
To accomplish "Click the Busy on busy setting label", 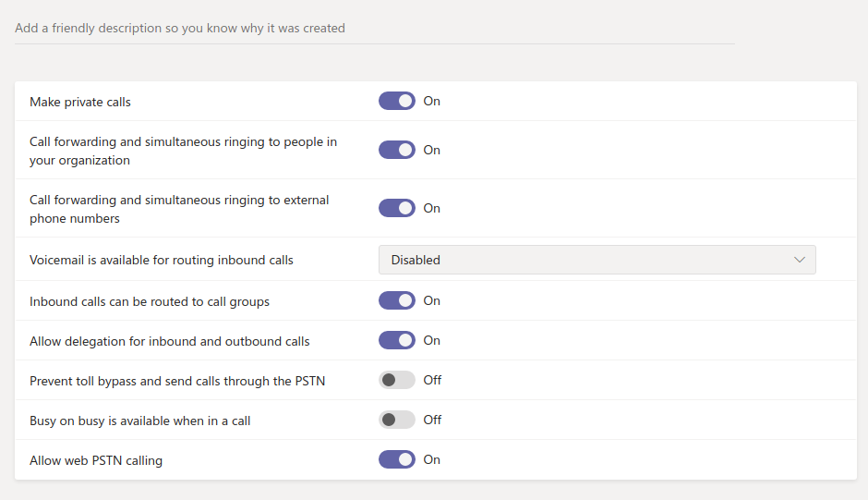I will [140, 421].
